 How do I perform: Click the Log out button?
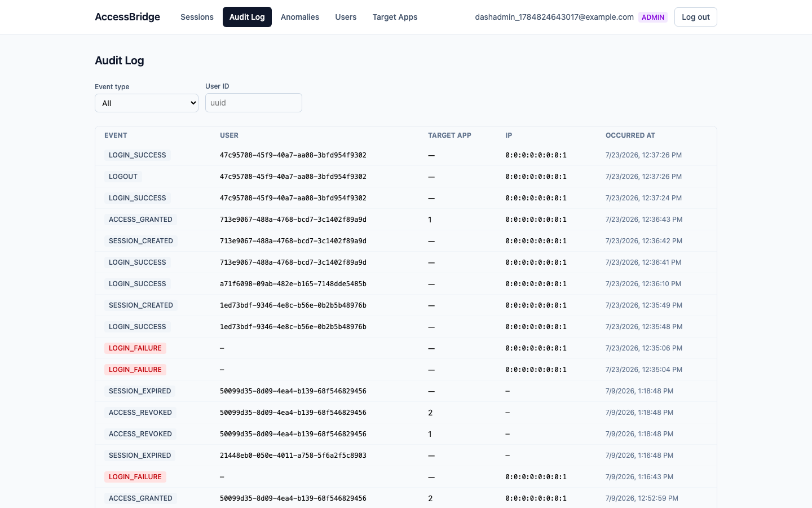(695, 17)
